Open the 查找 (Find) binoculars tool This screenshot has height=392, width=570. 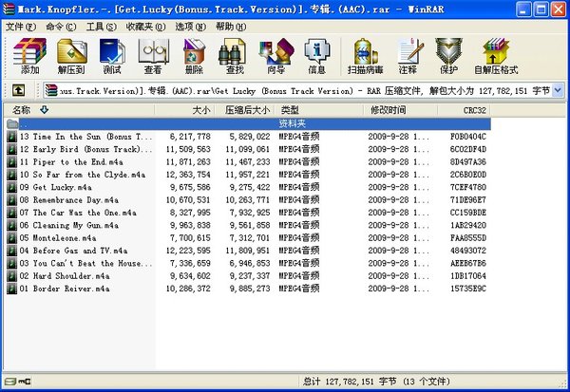[x=235, y=56]
